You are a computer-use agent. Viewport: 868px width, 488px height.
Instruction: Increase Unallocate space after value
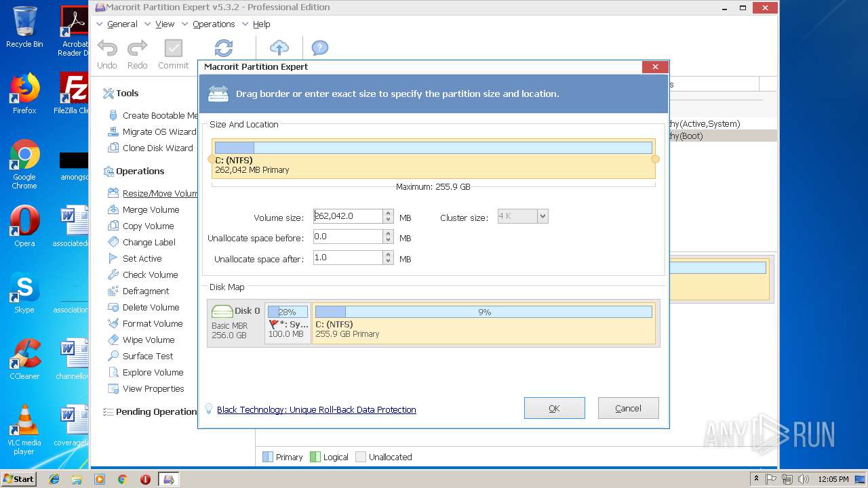tap(388, 254)
